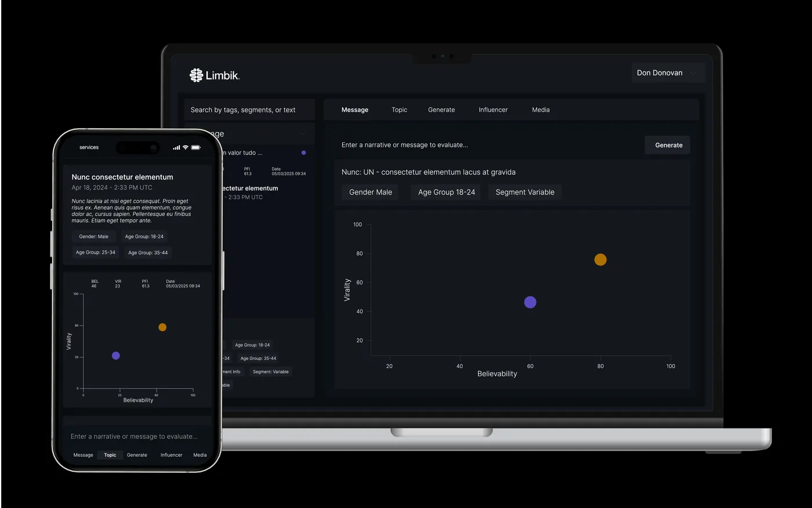Image resolution: width=812 pixels, height=508 pixels.
Task: Open the Don Donovan user dropdown
Action: tap(668, 73)
